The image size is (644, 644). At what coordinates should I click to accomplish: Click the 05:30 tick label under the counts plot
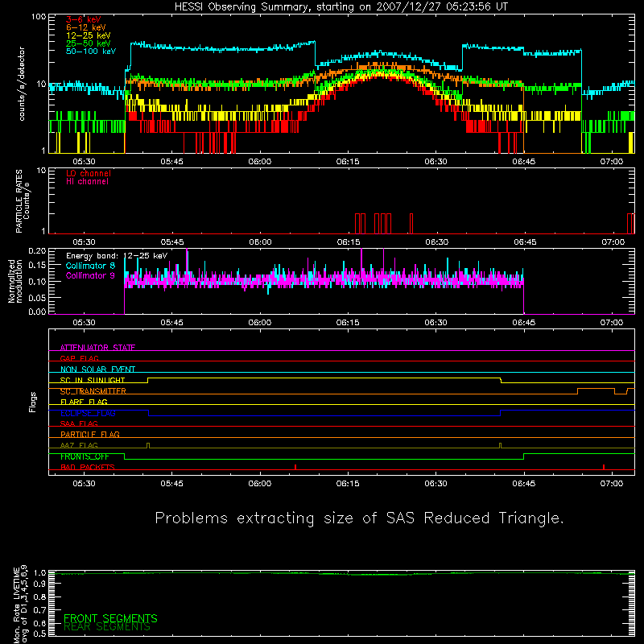point(84,162)
